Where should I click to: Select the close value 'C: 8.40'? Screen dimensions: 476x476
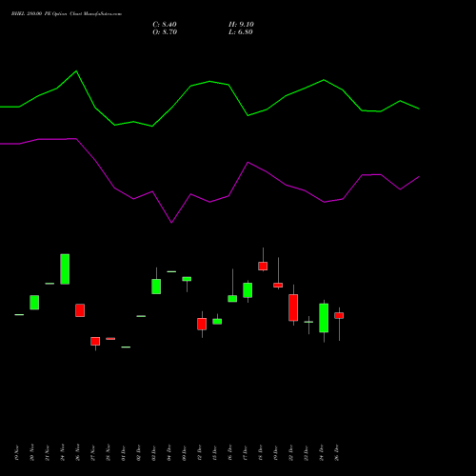165,25
